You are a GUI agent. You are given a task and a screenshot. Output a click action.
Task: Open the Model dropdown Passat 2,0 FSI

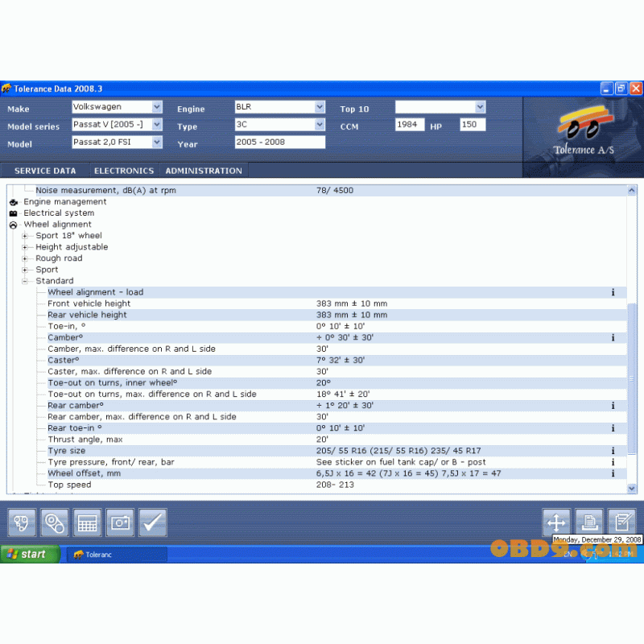click(x=157, y=142)
